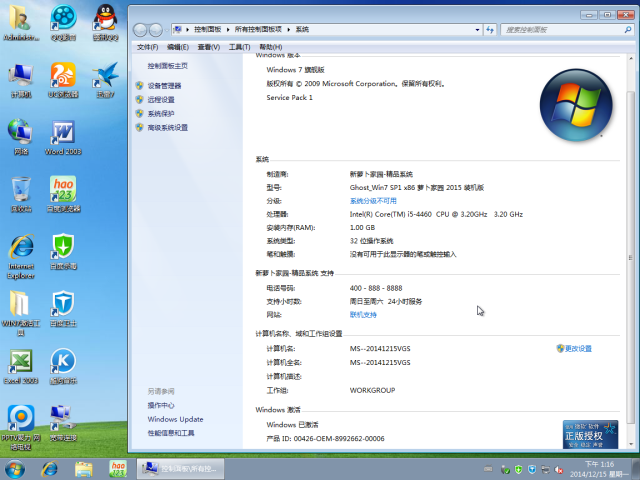Go to 控制面板主页 link
Screen dimensions: 640x480
click(x=167, y=66)
